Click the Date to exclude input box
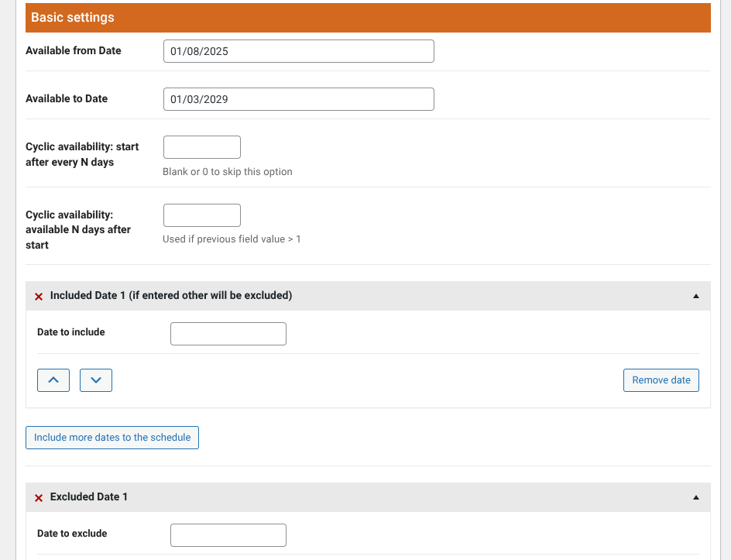Image resolution: width=731 pixels, height=560 pixels. (228, 535)
